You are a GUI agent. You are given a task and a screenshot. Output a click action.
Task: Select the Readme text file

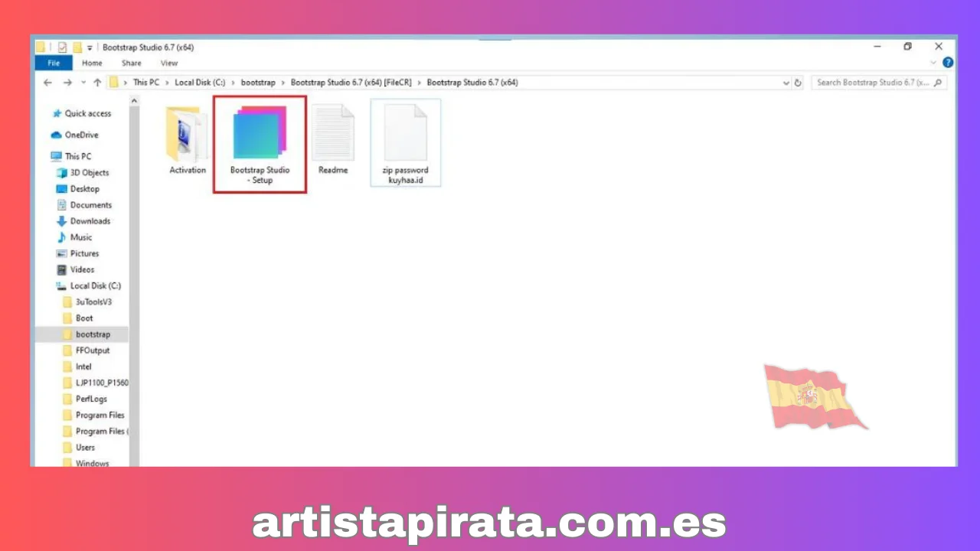(333, 140)
